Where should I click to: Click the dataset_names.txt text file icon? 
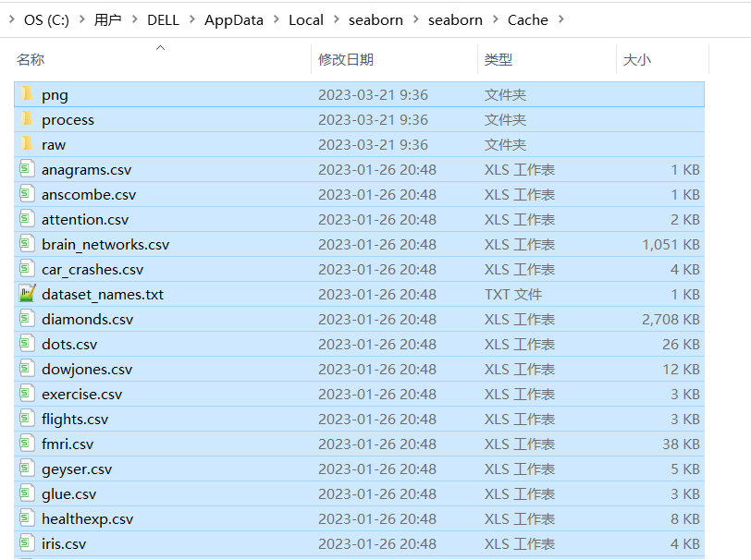(x=28, y=294)
